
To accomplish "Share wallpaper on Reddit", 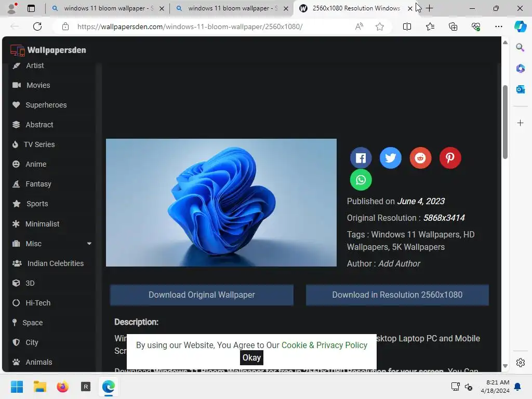I will [420, 158].
